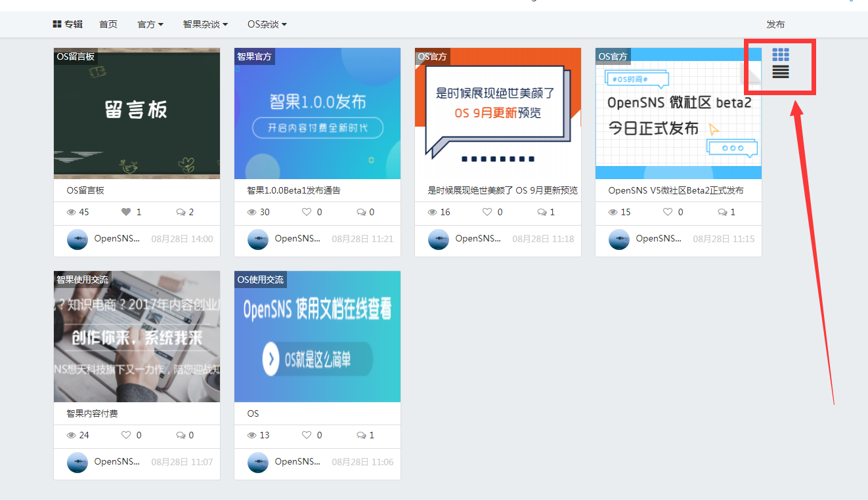868x500 pixels.
Task: Click author avatar on OS 9月更新预览 card
Action: (x=439, y=240)
